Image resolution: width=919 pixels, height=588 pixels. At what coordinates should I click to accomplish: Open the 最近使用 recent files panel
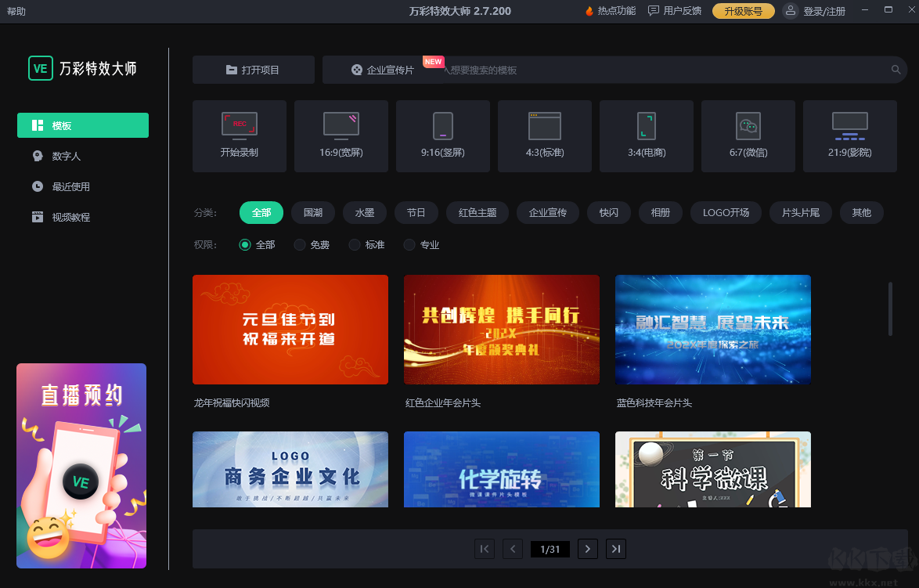pos(82,186)
